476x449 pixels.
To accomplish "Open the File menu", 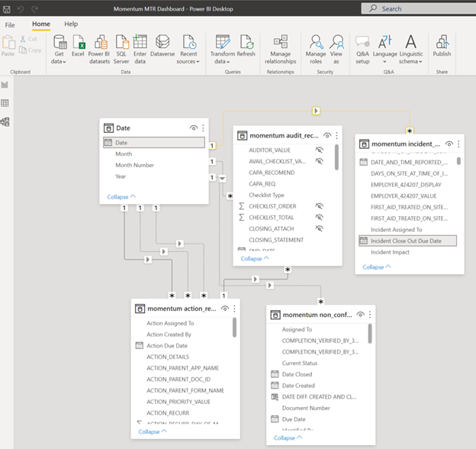I will (x=10, y=25).
